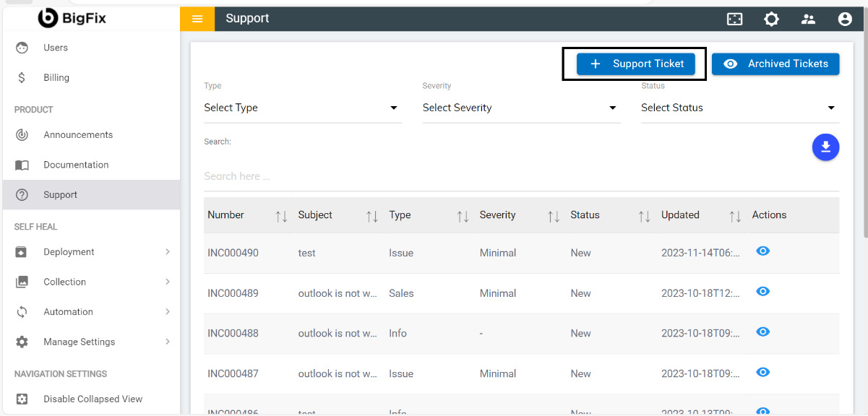Open the account profile icon
This screenshot has width=868, height=416.
[x=845, y=19]
